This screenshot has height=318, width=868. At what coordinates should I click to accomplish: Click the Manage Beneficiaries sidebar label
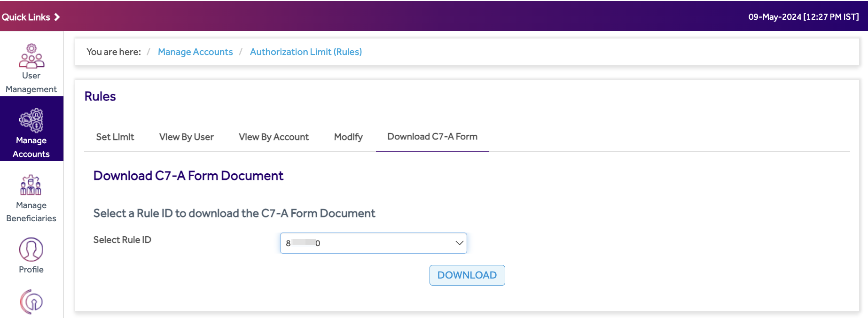(x=31, y=212)
